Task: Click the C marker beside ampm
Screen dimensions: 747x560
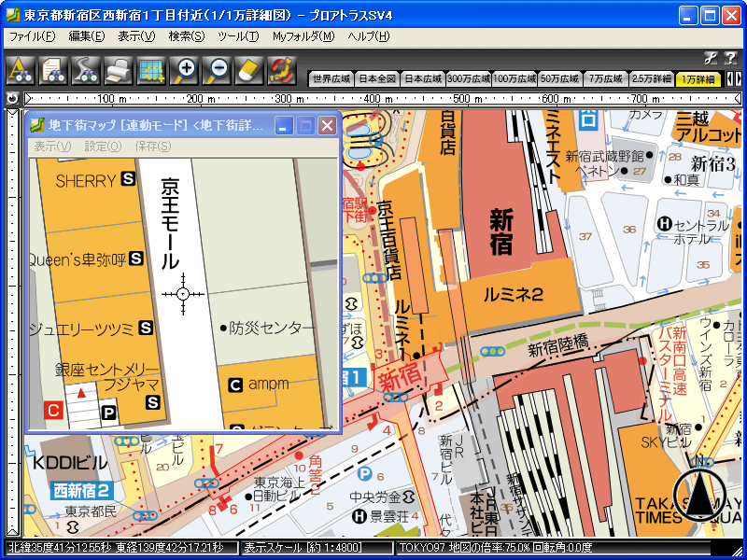Action: point(236,385)
